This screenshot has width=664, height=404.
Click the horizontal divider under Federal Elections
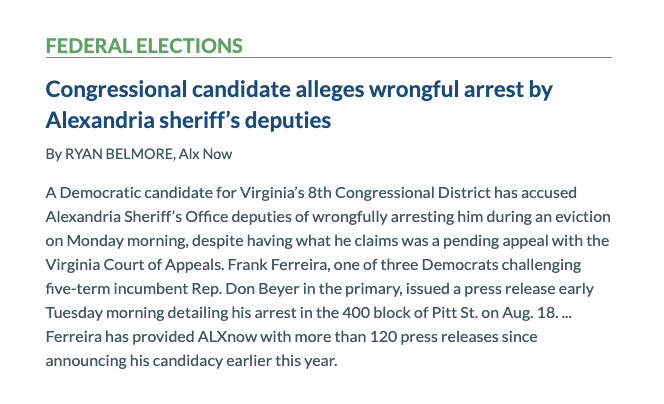coord(330,58)
